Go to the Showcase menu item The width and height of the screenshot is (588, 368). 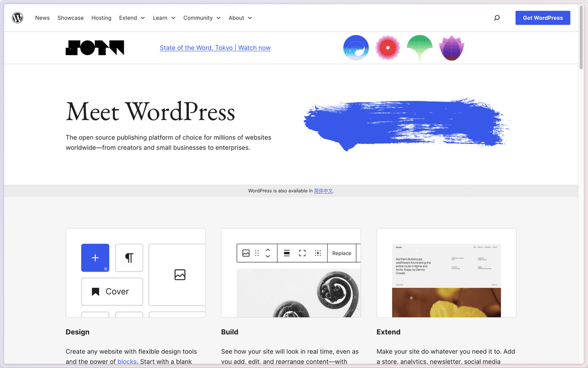coord(71,18)
